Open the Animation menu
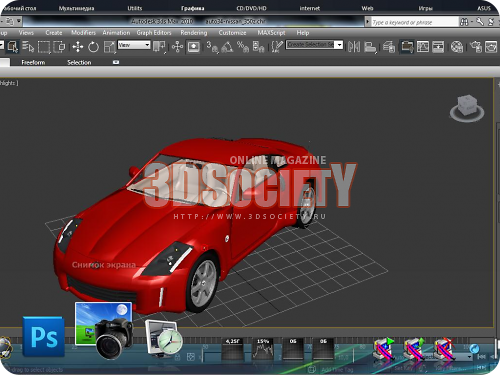Screen dimensions: 500x375 116,33
